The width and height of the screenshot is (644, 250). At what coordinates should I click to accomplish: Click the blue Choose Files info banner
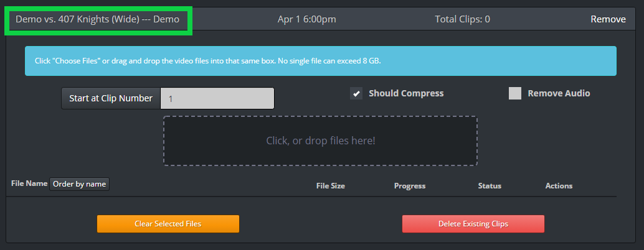pos(321,61)
